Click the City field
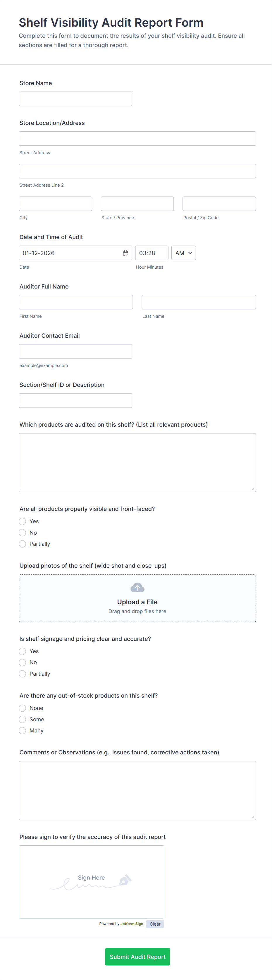Viewport: 272px width, 980px height. (55, 204)
